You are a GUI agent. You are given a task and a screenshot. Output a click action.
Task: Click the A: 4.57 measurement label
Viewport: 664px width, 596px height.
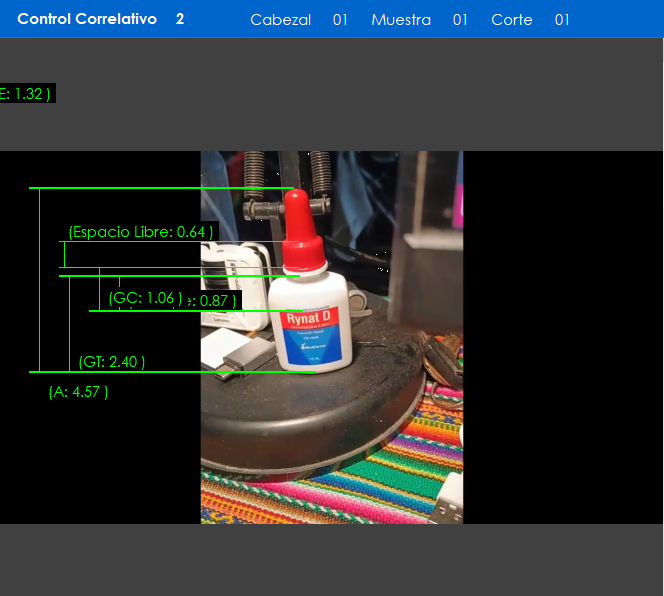point(78,392)
